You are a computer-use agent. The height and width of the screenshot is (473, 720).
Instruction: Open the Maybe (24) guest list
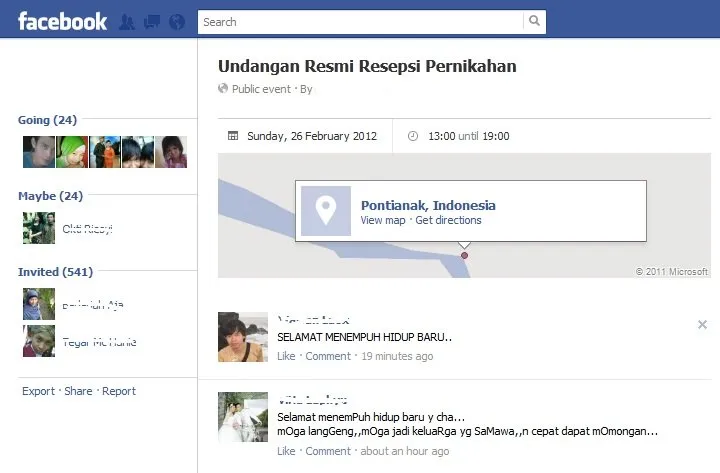pyautogui.click(x=51, y=196)
